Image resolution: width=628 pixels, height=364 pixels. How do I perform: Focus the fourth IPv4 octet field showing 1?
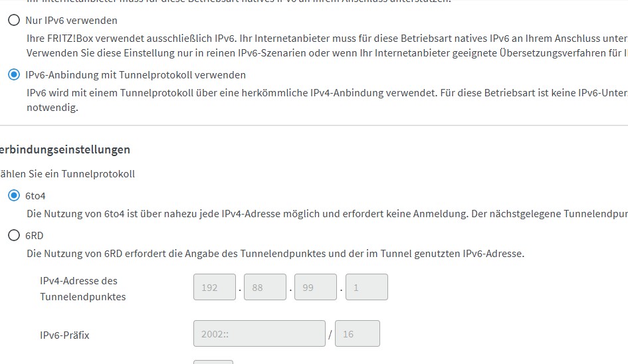click(x=366, y=288)
